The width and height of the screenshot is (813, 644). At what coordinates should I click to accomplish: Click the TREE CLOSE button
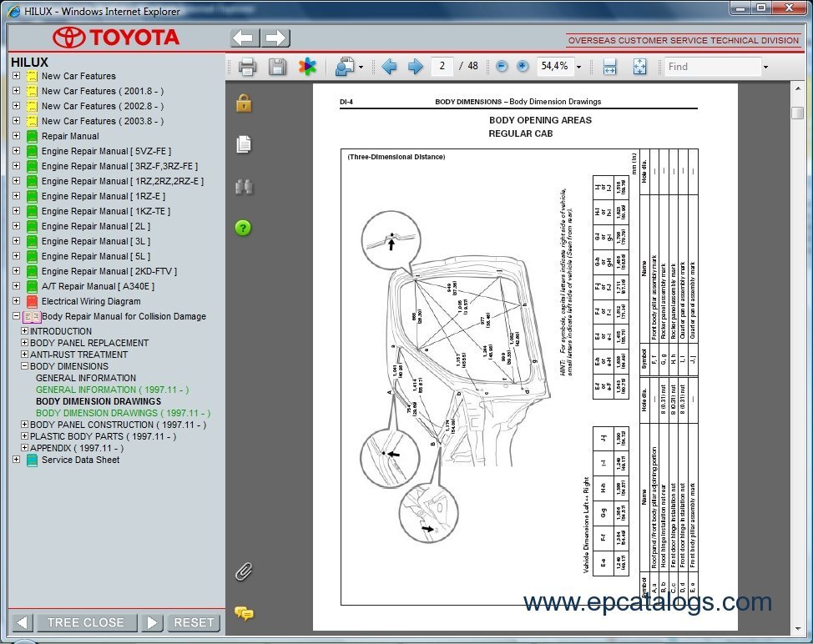pyautogui.click(x=86, y=622)
